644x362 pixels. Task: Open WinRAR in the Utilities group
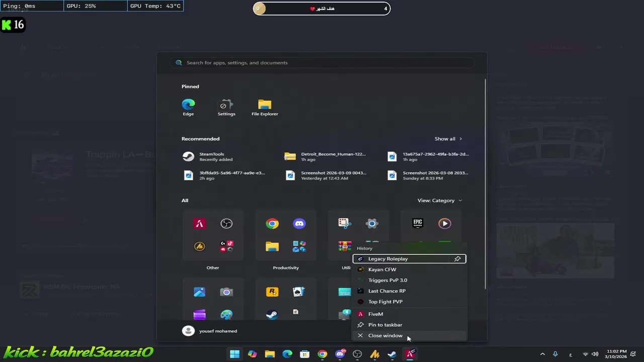pos(345,246)
